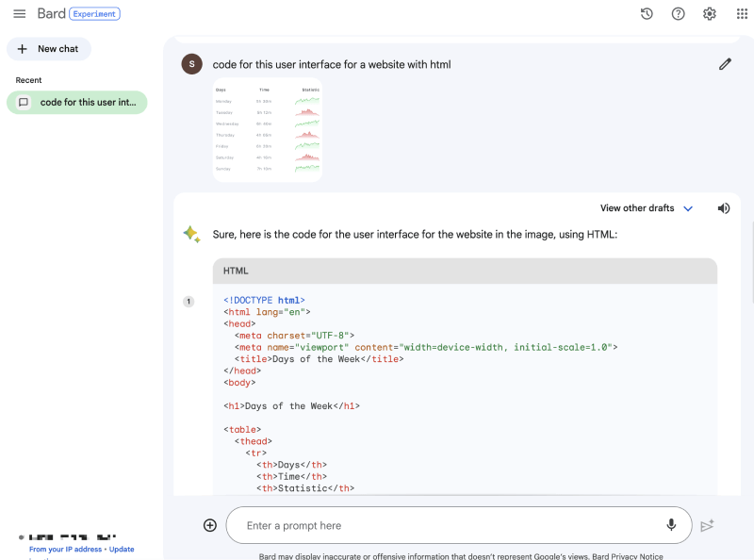Start a New chat
This screenshot has height=560, width=754.
pyautogui.click(x=49, y=49)
